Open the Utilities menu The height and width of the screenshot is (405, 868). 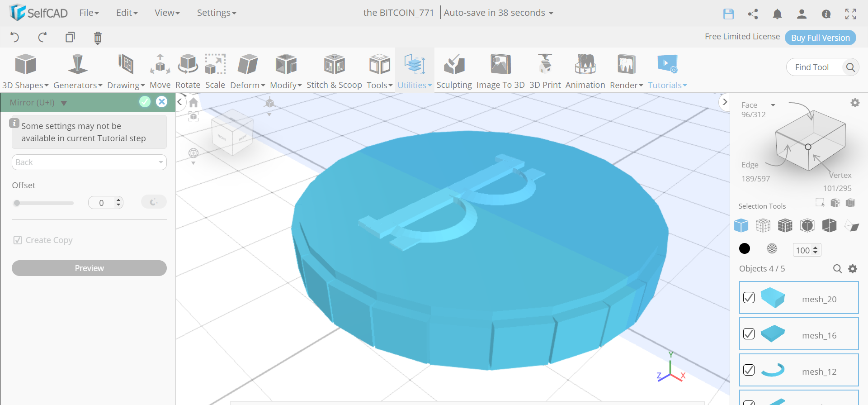(x=415, y=71)
